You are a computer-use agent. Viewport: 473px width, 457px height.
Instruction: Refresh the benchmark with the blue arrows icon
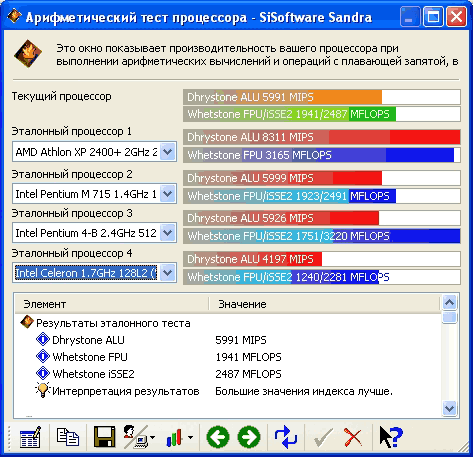(286, 437)
